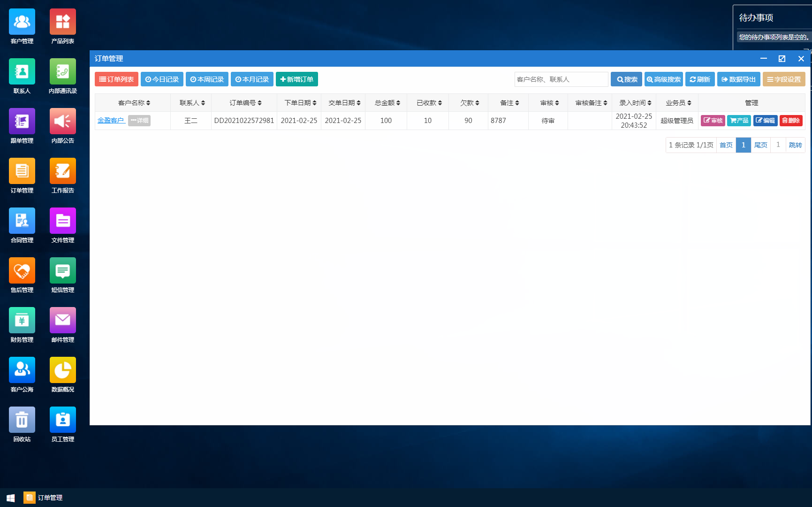Click the 搜索 button
The height and width of the screenshot is (507, 812).
tap(626, 79)
